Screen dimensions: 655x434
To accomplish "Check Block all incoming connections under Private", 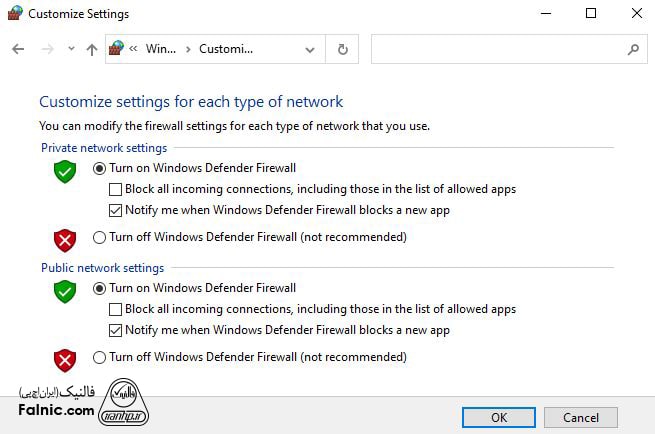I will click(115, 189).
